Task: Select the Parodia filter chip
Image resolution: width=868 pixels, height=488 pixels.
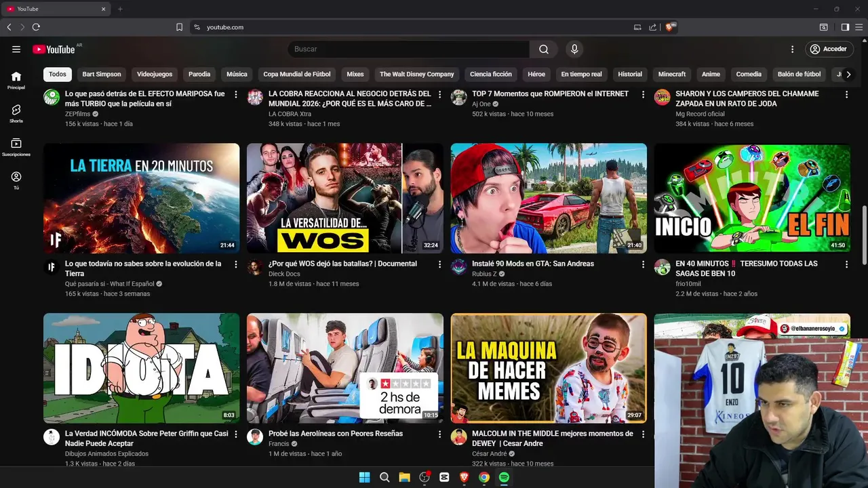Action: [199, 75]
